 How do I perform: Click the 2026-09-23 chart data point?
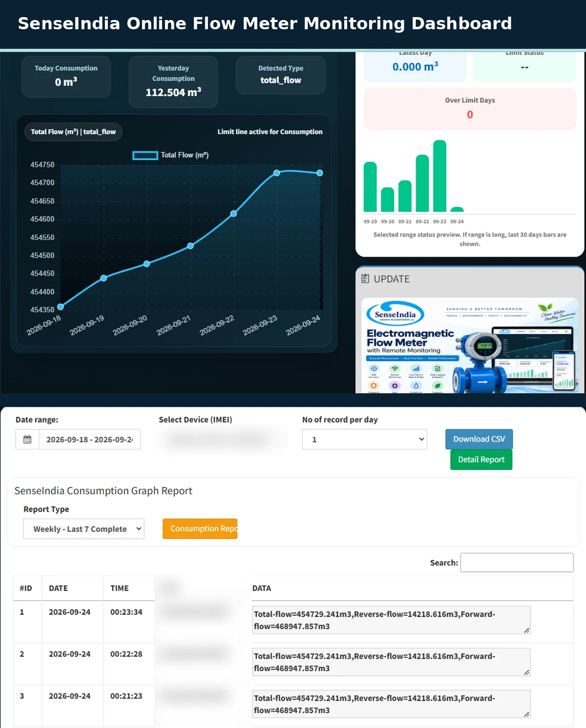277,173
